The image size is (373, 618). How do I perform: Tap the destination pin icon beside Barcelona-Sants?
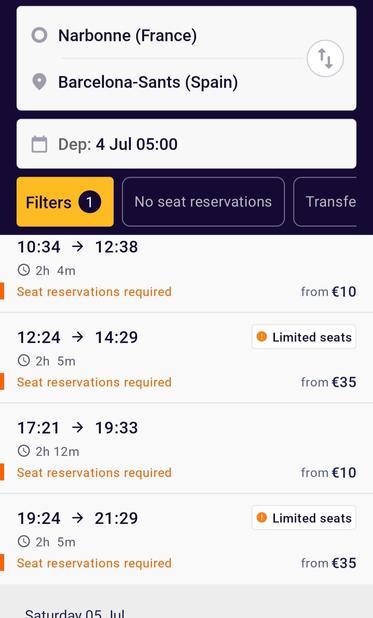[39, 82]
